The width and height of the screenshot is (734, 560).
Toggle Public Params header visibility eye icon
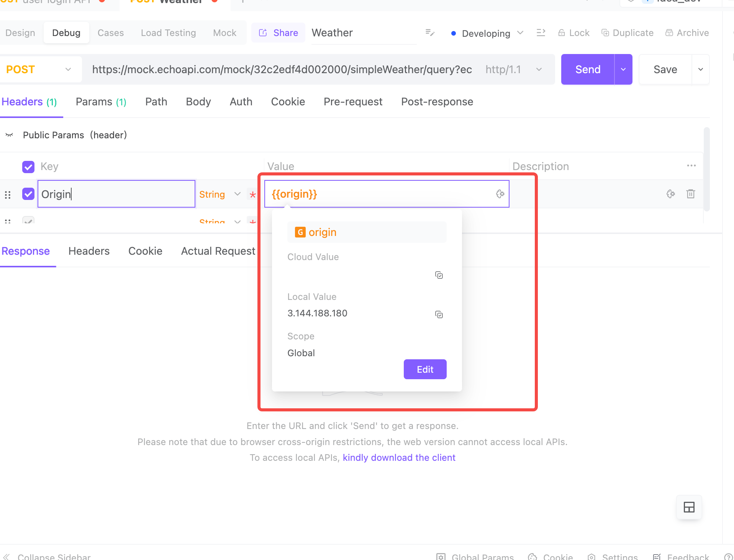pyautogui.click(x=9, y=135)
